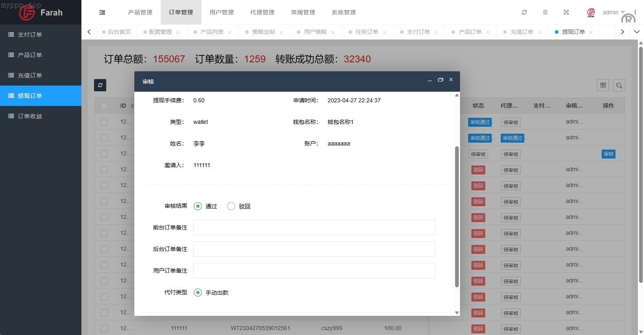Click the search magnifier icon above table
644x335 pixels.
[619, 85]
